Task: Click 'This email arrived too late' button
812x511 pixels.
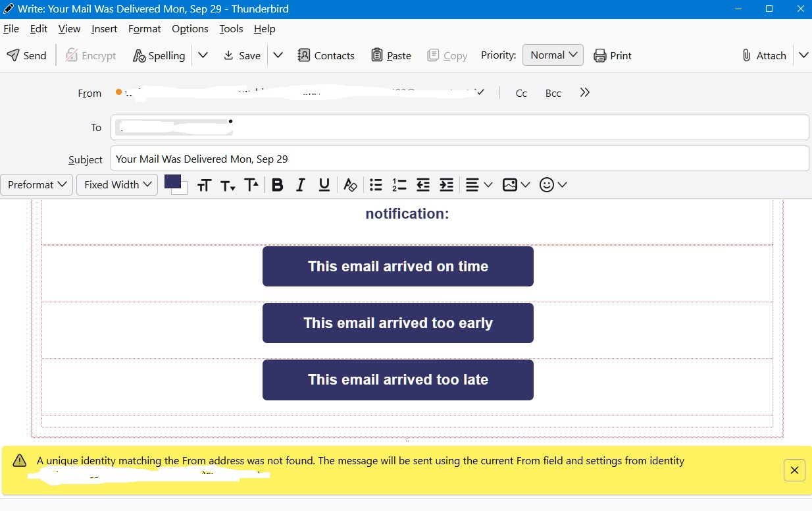Action: [398, 380]
